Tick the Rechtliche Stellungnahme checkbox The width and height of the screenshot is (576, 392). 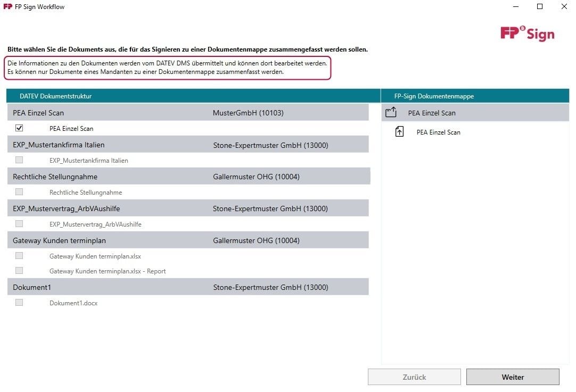click(x=19, y=191)
